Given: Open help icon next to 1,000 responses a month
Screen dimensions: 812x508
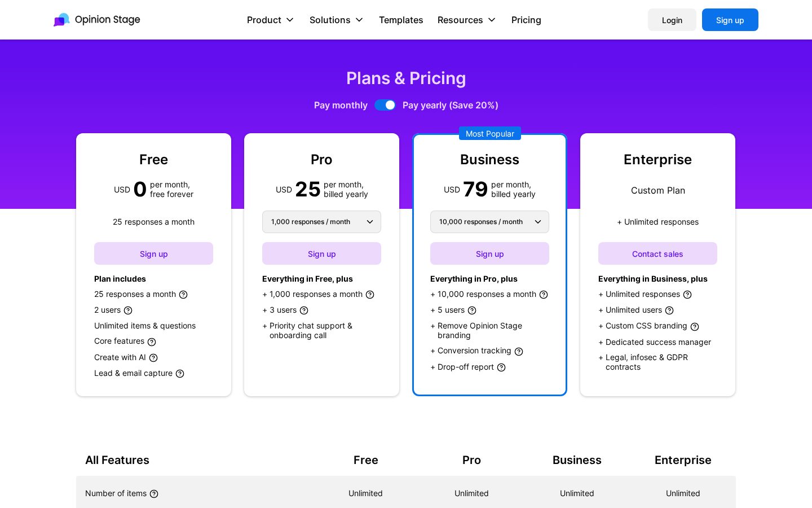Looking at the screenshot, I should pyautogui.click(x=370, y=295).
